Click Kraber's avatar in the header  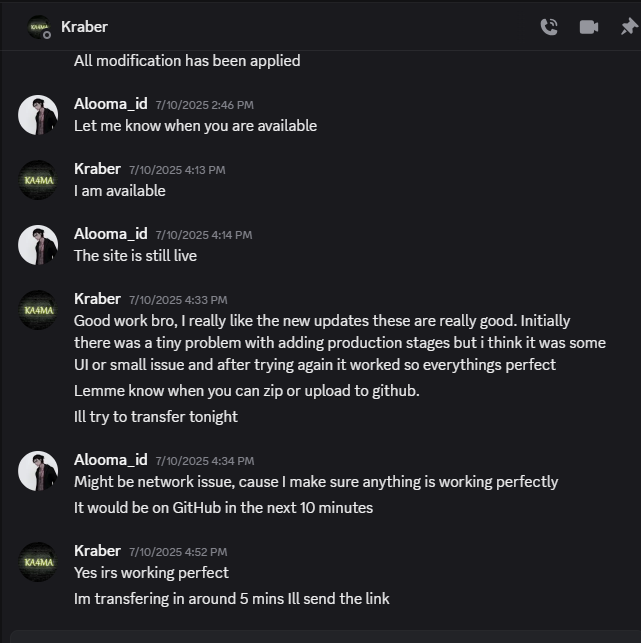(39, 27)
